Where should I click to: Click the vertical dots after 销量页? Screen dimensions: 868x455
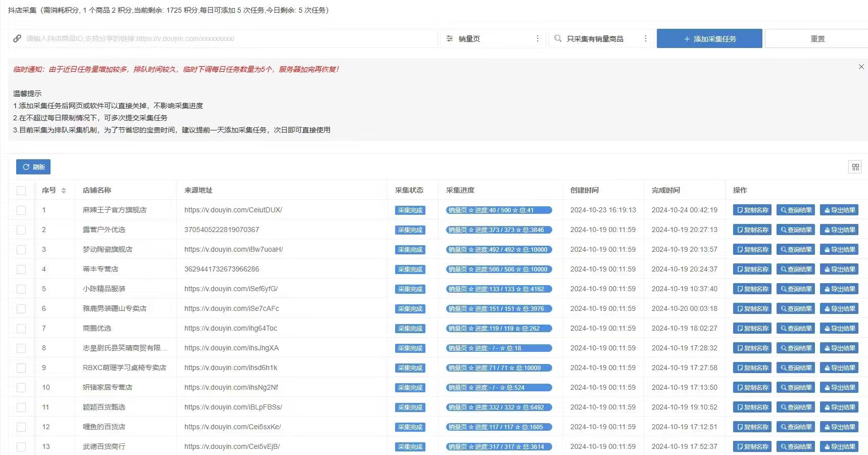pyautogui.click(x=538, y=38)
